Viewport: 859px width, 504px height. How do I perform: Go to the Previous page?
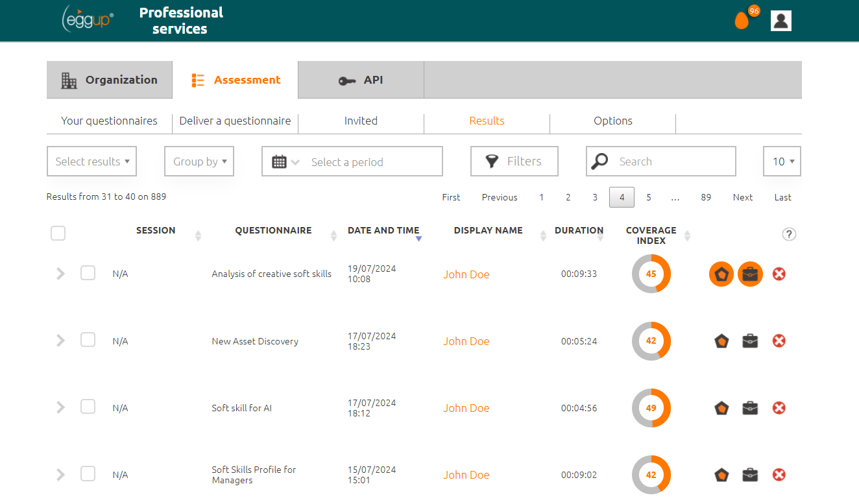(x=500, y=197)
